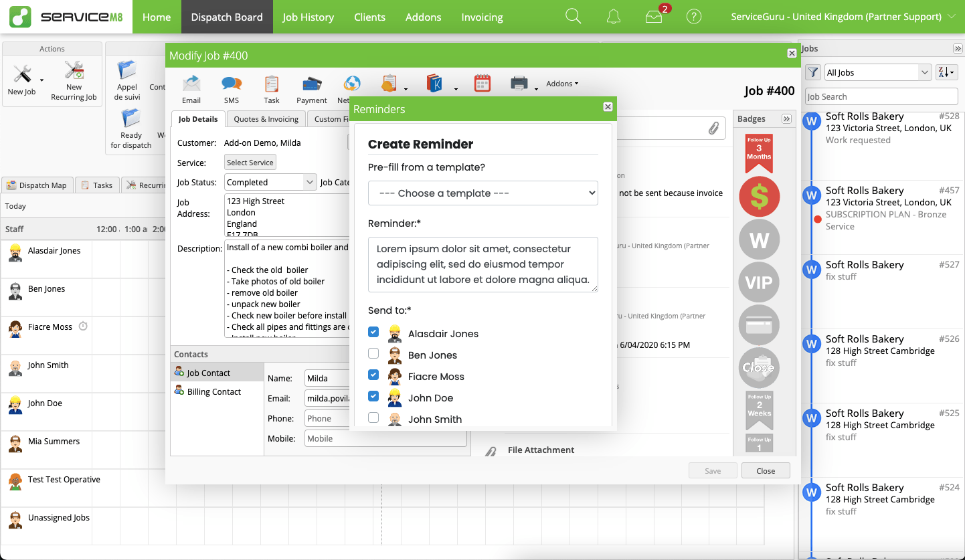Click the Reminder text area

(x=482, y=264)
